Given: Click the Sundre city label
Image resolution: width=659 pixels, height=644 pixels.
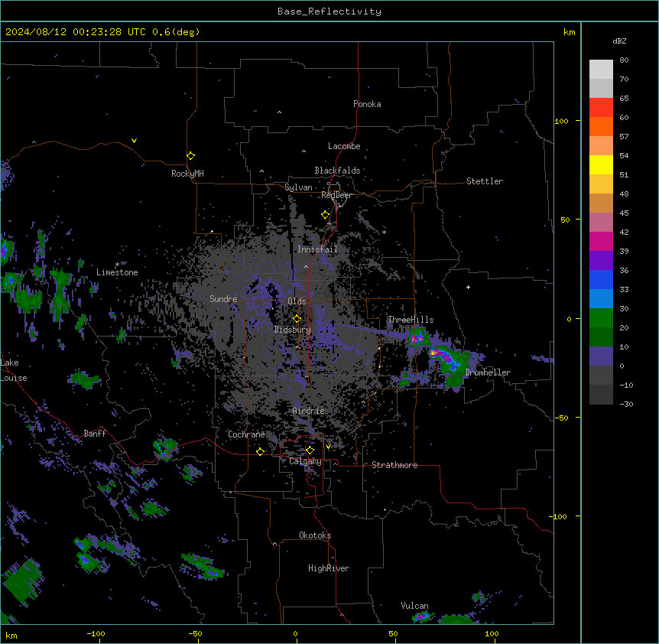Looking at the screenshot, I should tap(223, 299).
